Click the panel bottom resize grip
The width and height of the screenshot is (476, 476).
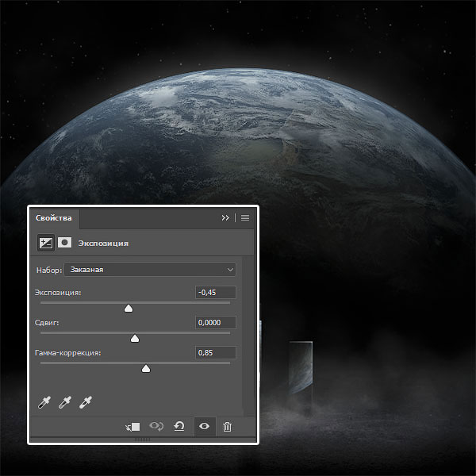143,440
